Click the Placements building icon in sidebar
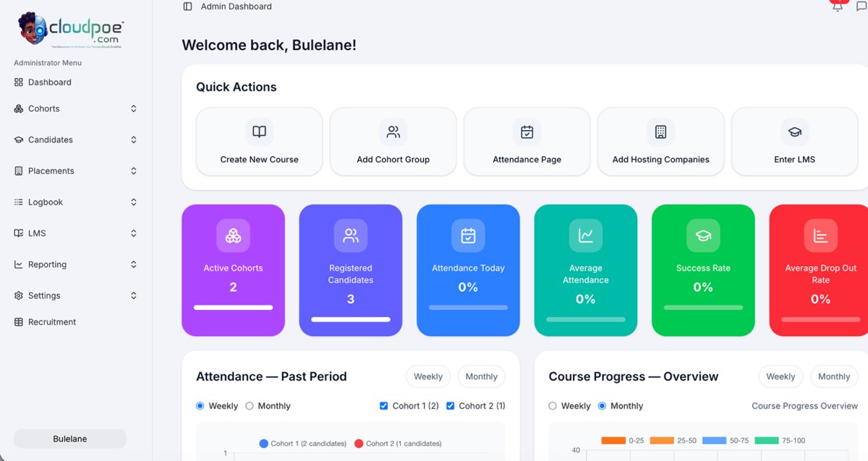The height and width of the screenshot is (461, 868). coord(19,171)
